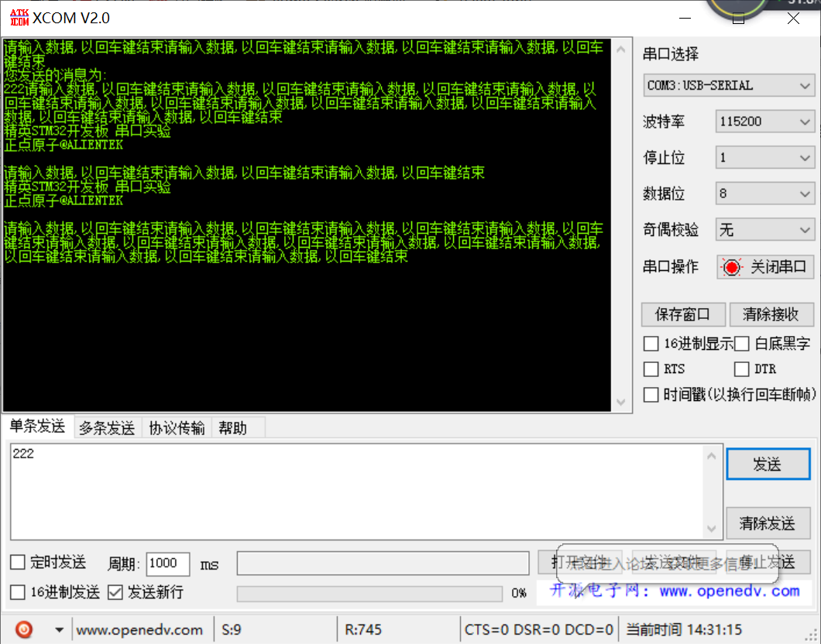Click the 清除接收 clear receive button
Image resolution: width=821 pixels, height=644 pixels.
771,314
